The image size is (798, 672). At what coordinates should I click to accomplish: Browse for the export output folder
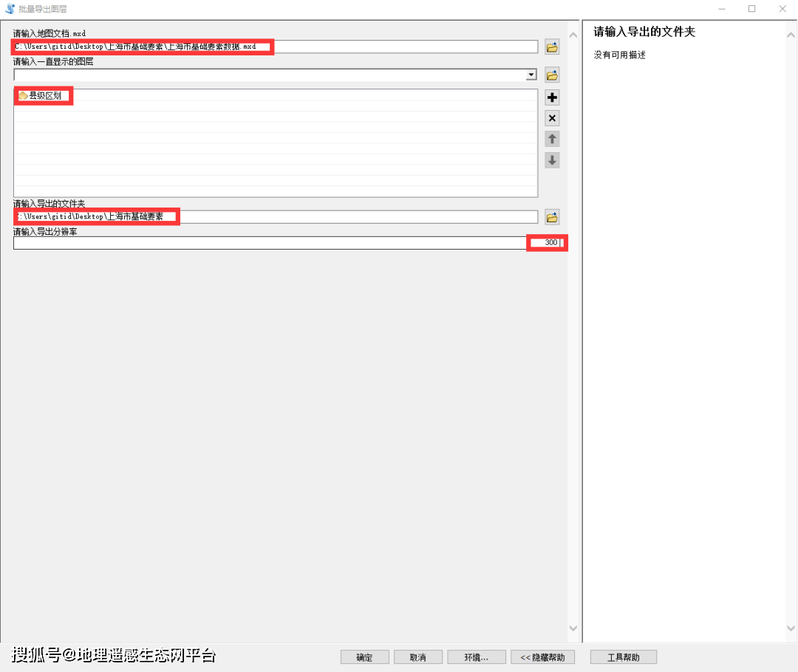552,216
